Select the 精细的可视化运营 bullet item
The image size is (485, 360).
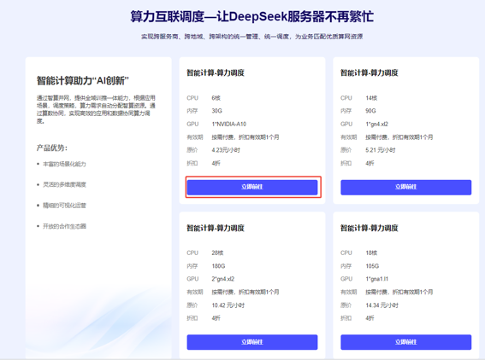click(x=64, y=205)
